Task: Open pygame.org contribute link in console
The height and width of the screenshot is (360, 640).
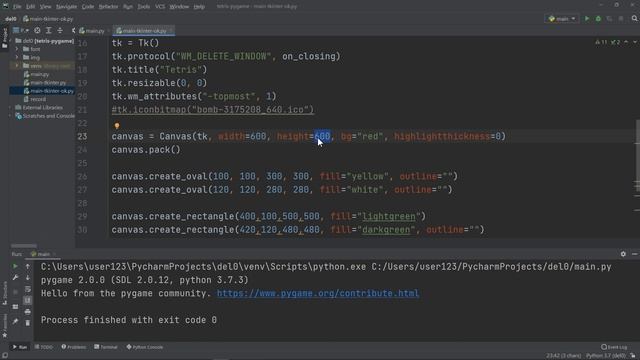Action: (x=318, y=293)
